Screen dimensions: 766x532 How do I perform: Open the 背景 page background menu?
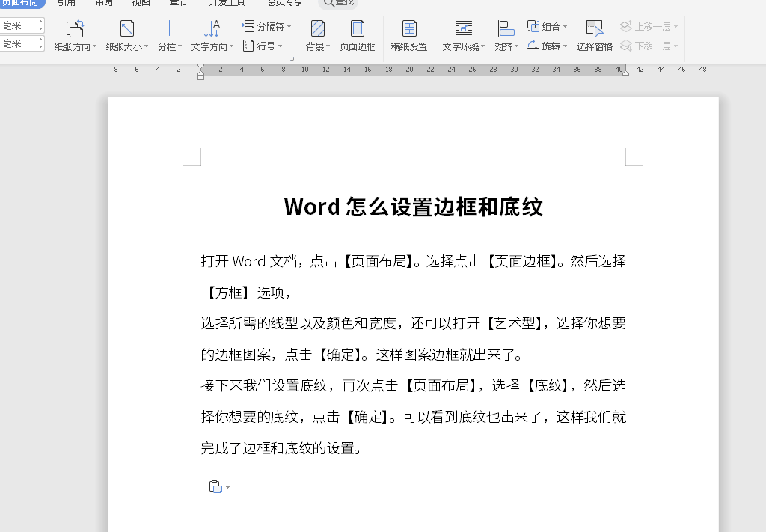tap(317, 36)
